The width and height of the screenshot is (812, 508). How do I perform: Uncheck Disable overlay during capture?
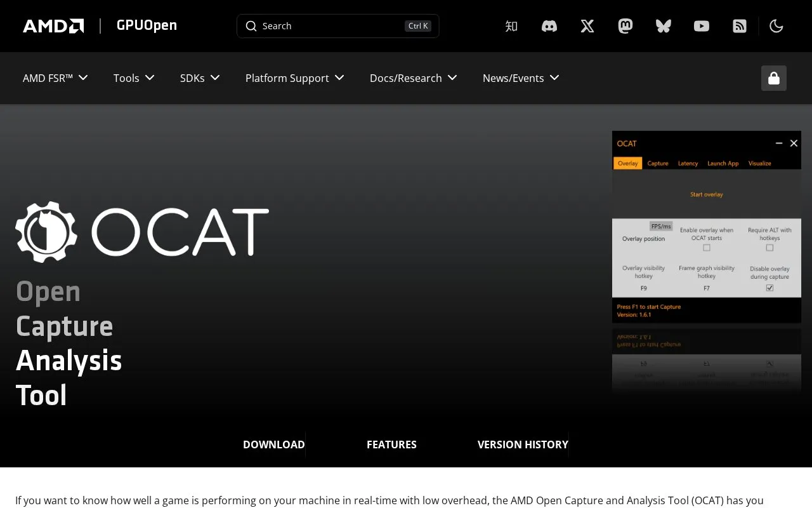[769, 288]
